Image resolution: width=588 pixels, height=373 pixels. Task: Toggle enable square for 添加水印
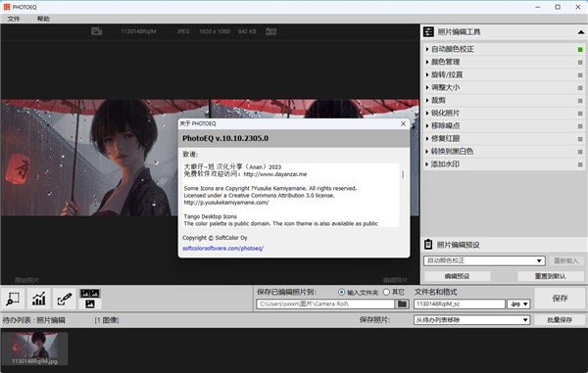580,164
